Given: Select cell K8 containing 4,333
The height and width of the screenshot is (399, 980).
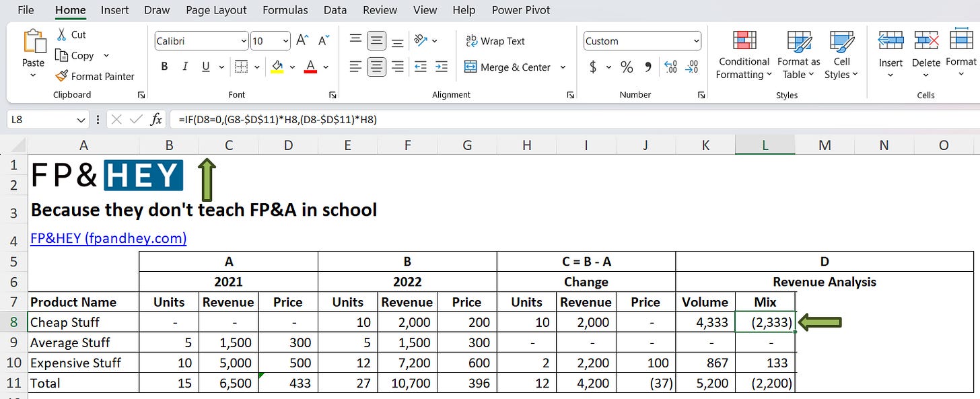Looking at the screenshot, I should pos(705,322).
